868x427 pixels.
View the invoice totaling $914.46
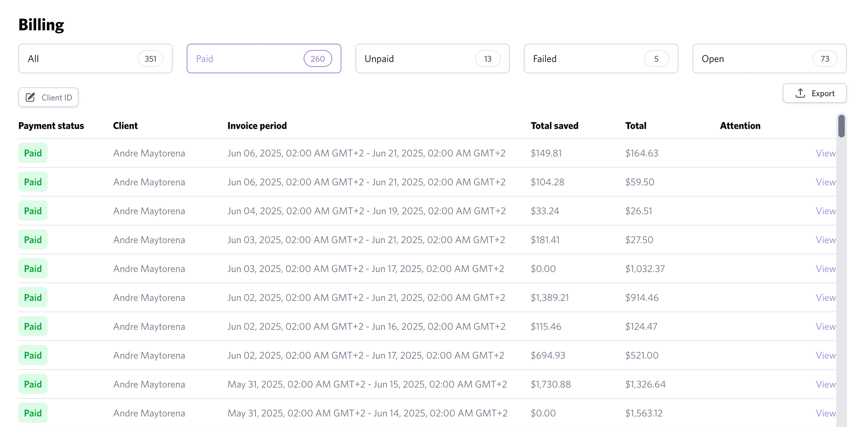[825, 298]
